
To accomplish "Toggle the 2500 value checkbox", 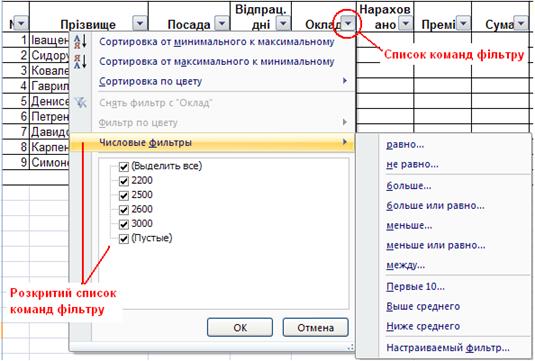I will click(124, 196).
